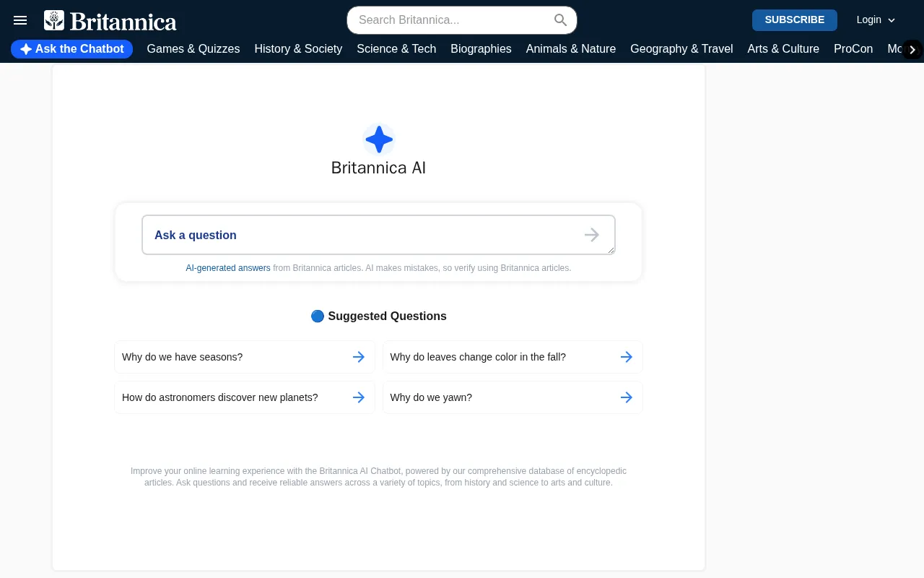Image resolution: width=924 pixels, height=578 pixels.
Task: Open Games & Quizzes menu
Action: coord(193,49)
